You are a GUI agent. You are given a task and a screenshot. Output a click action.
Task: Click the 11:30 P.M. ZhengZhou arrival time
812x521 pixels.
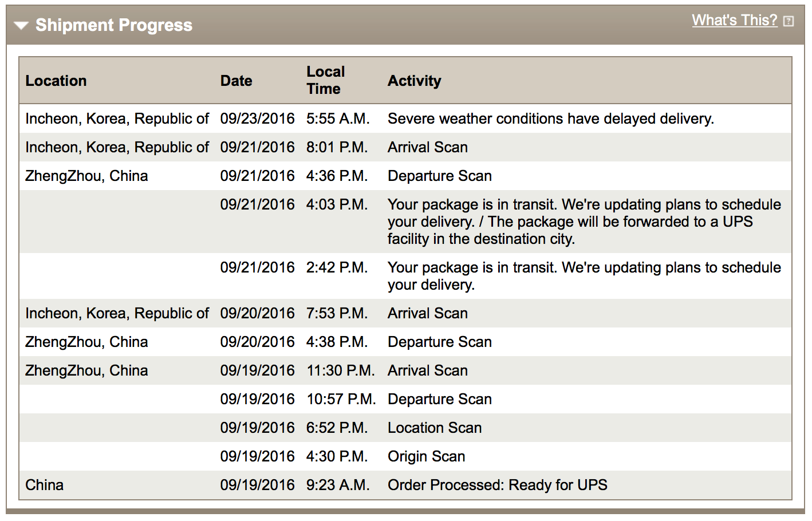[341, 370]
